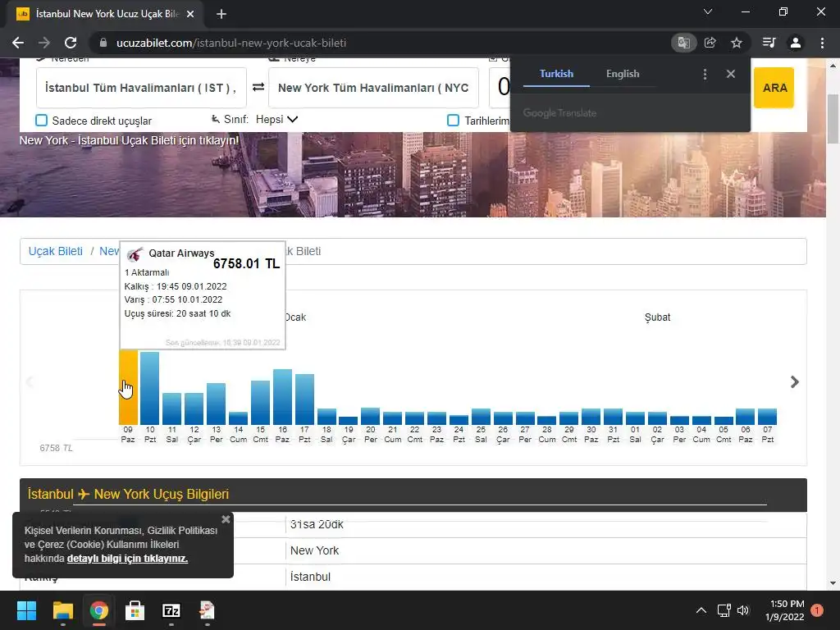The image size is (840, 630).
Task: Select the 20 Per price bar
Action: (x=370, y=416)
